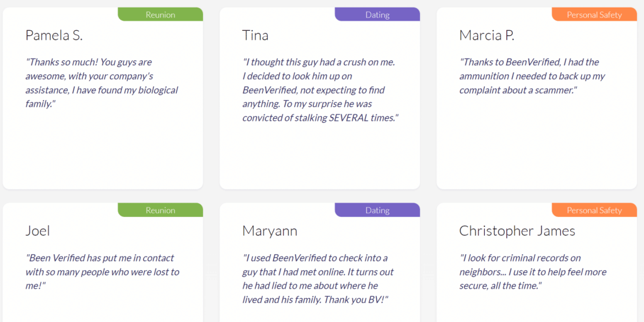Select the Dating tag on Tina's card
The height and width of the screenshot is (322, 644).
[x=377, y=14]
